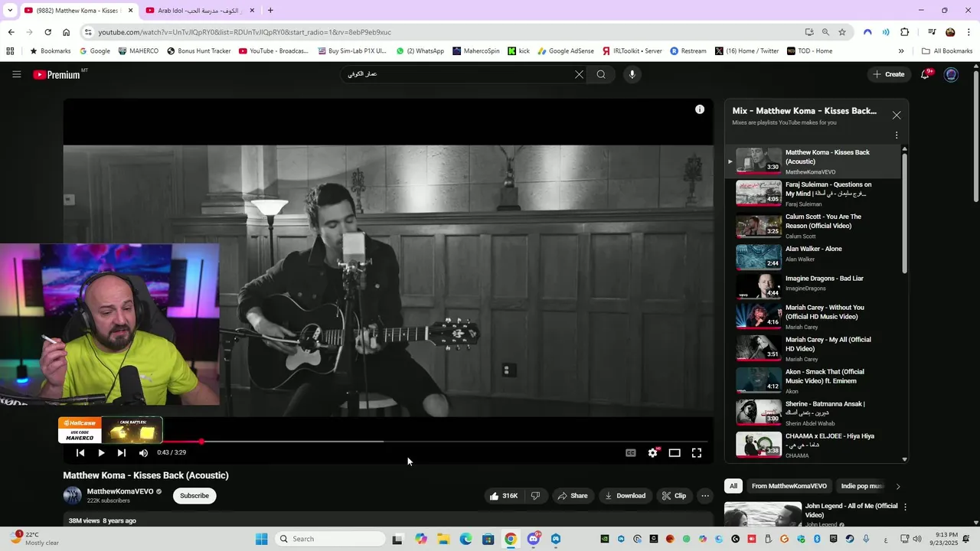The image size is (980, 551).
Task: Open the video info card icon
Action: point(699,109)
